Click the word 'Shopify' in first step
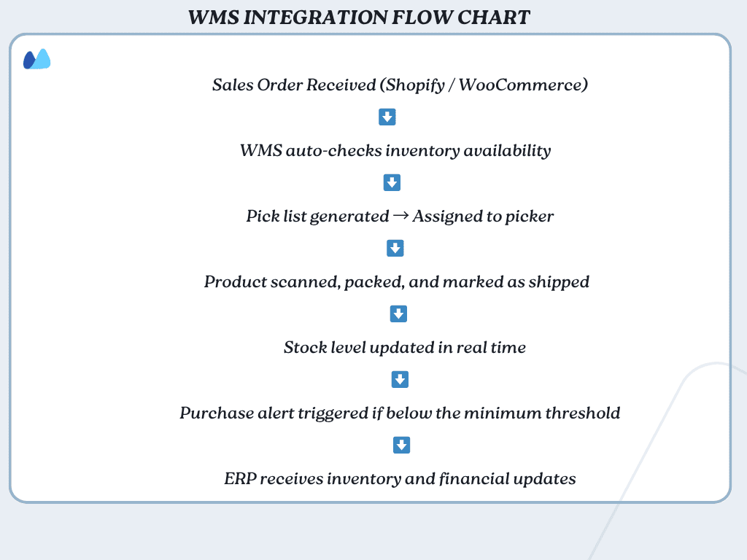This screenshot has height=560, width=747. [415, 85]
